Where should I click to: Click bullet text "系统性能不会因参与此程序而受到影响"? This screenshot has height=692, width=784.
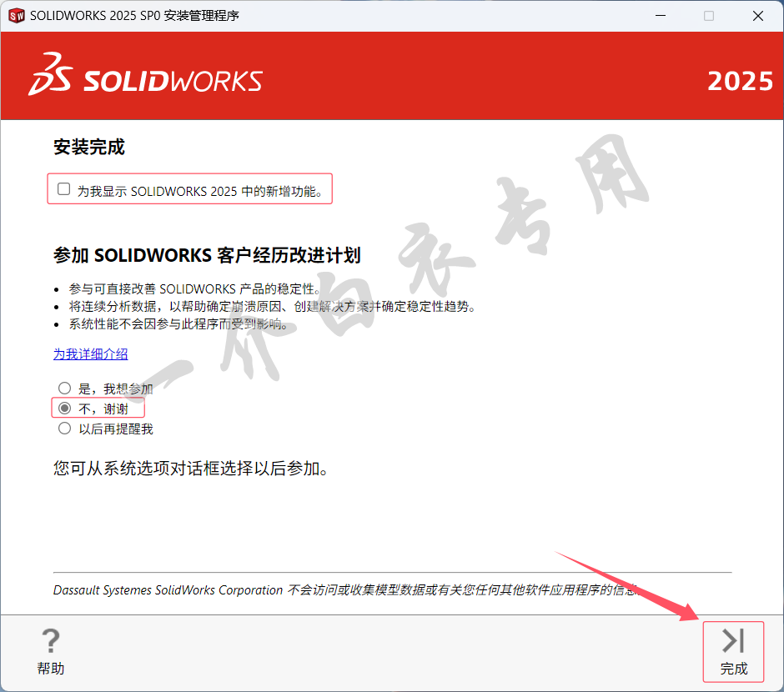tap(178, 324)
